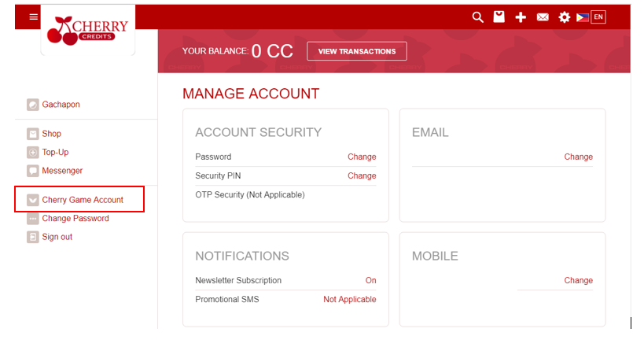Select Cherry Game Account in sidebar
The image size is (644, 347).
click(x=83, y=200)
